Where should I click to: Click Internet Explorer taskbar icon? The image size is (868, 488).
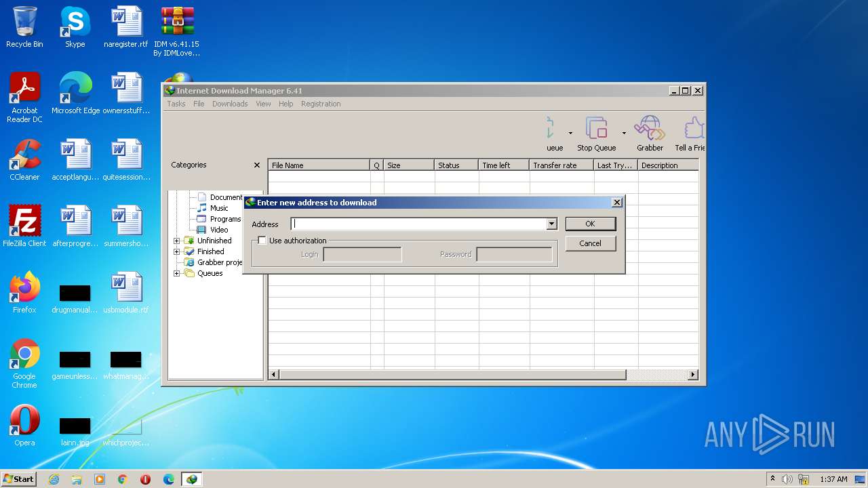point(54,479)
